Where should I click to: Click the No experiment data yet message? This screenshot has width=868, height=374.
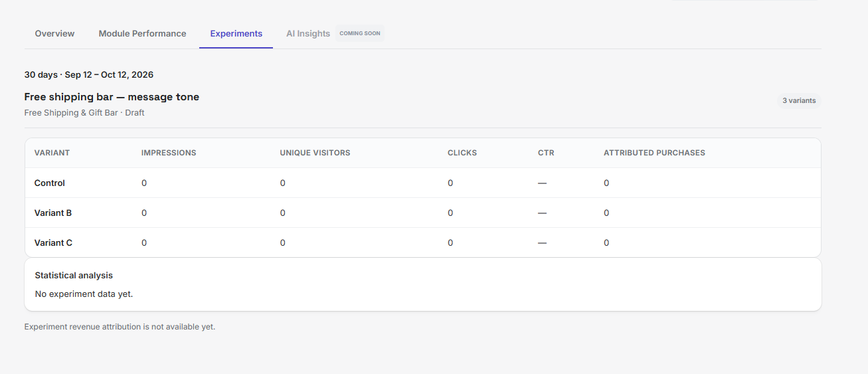pos(84,294)
